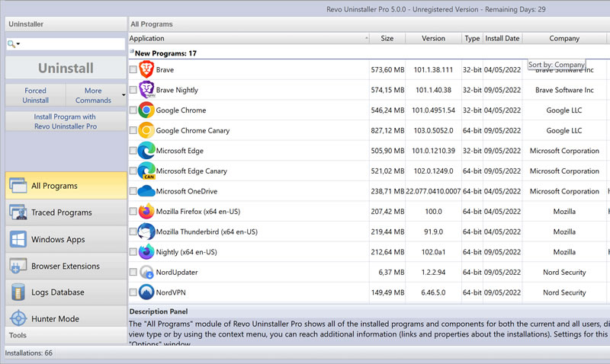Click the Mozilla Thunderbird app icon
The image size is (610, 364).
pyautogui.click(x=146, y=231)
